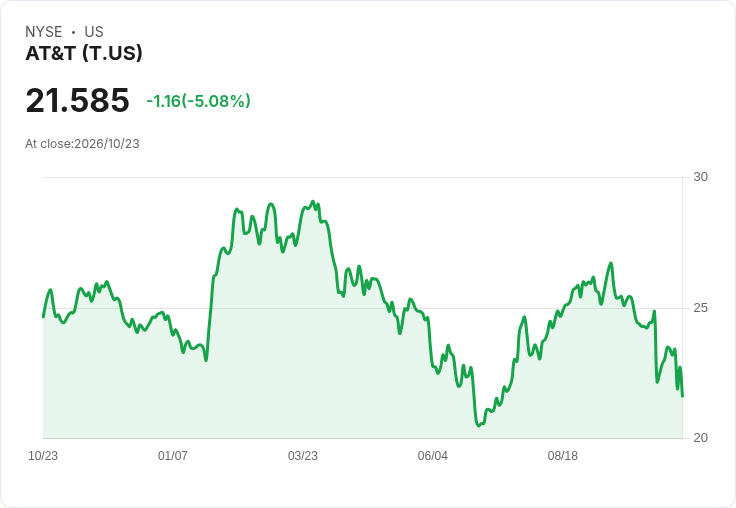
Task: Click the 01/07 date label on x-axis
Action: point(173,456)
